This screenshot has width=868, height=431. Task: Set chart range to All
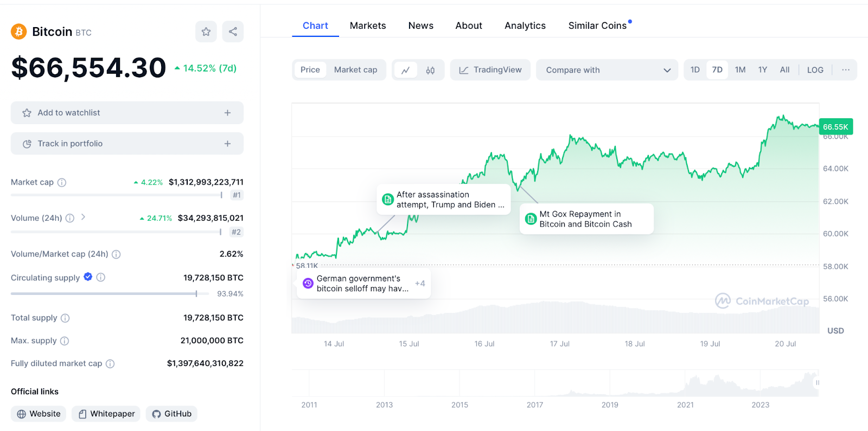click(784, 70)
